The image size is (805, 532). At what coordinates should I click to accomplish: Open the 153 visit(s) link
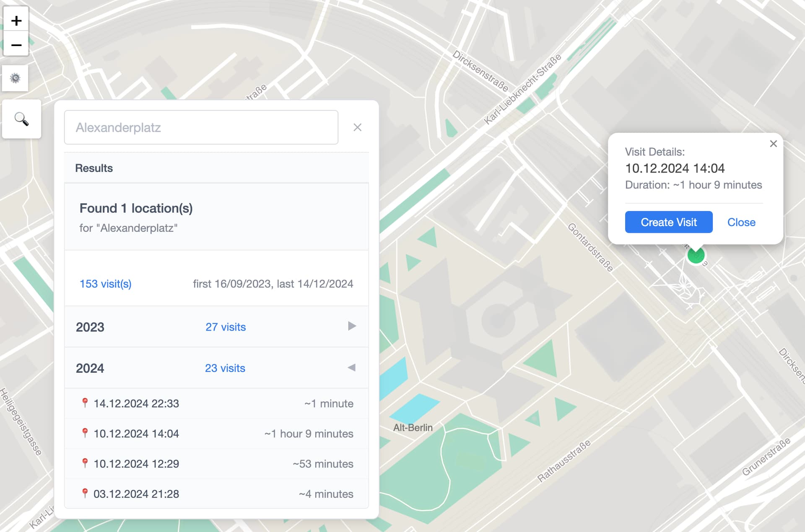(x=106, y=284)
